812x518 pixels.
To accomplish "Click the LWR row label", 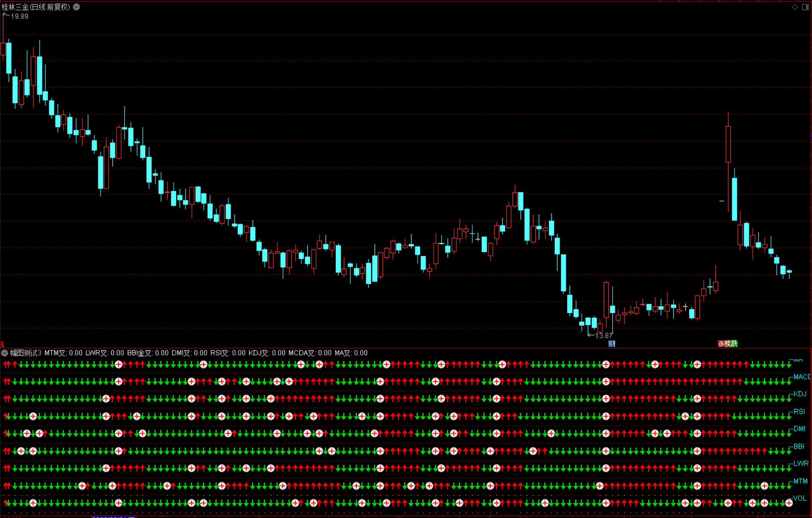I will (x=801, y=463).
